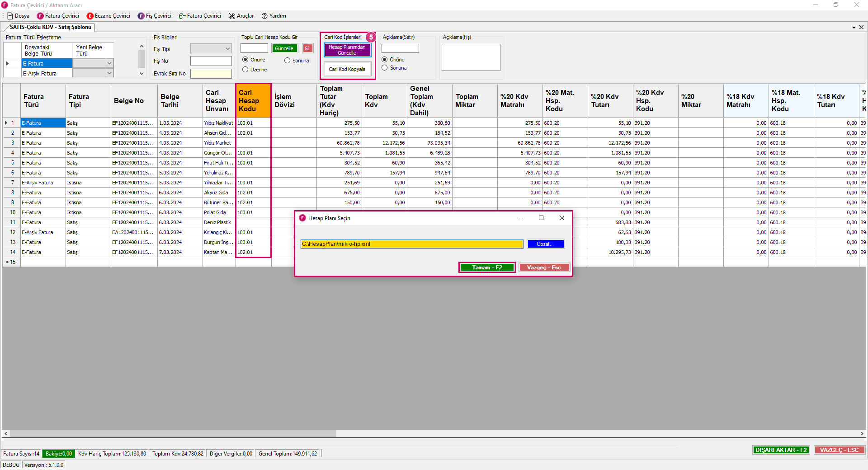The height and width of the screenshot is (470, 868).
Task: Click the Dosya document icon
Action: [x=10, y=16]
